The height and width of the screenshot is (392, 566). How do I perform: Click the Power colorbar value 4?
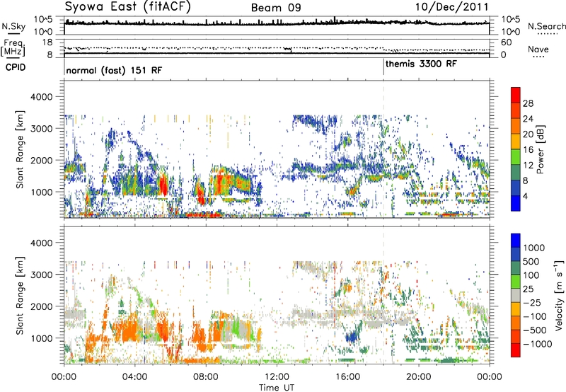[525, 196]
